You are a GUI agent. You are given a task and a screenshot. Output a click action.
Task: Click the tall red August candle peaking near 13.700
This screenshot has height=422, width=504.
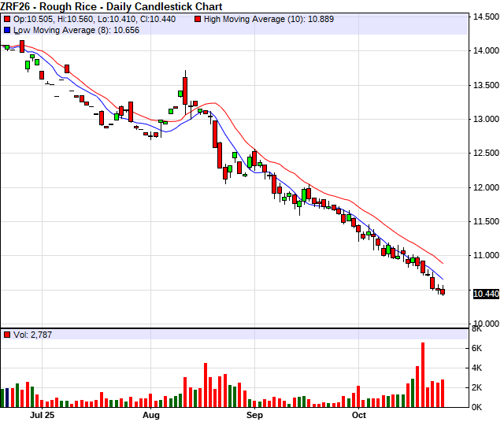pyautogui.click(x=185, y=90)
